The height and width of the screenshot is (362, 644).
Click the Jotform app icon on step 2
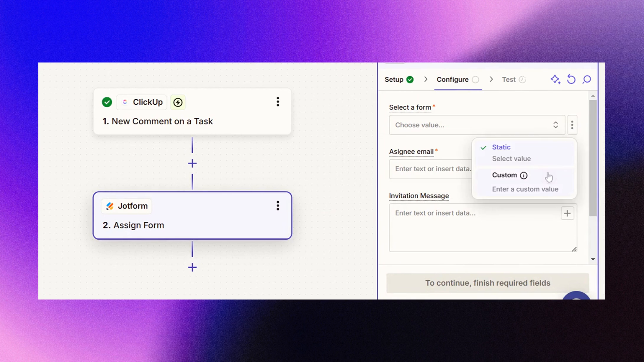coord(110,206)
